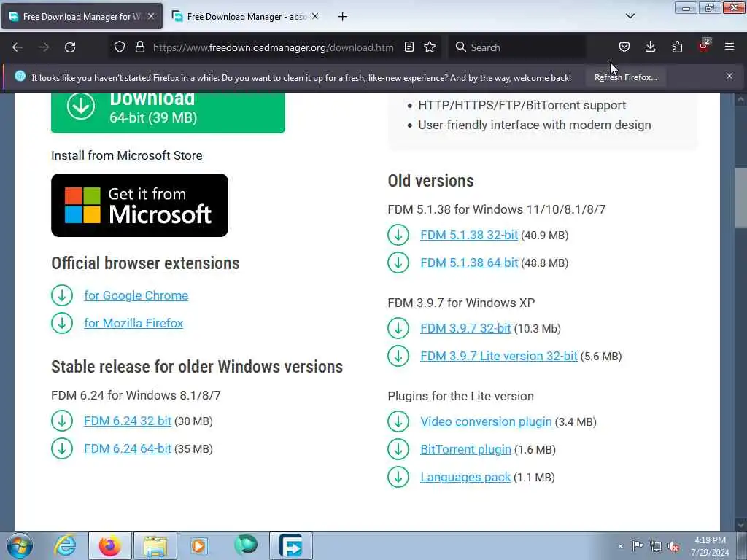
Task: Bookmark this page with star icon
Action: [x=430, y=47]
